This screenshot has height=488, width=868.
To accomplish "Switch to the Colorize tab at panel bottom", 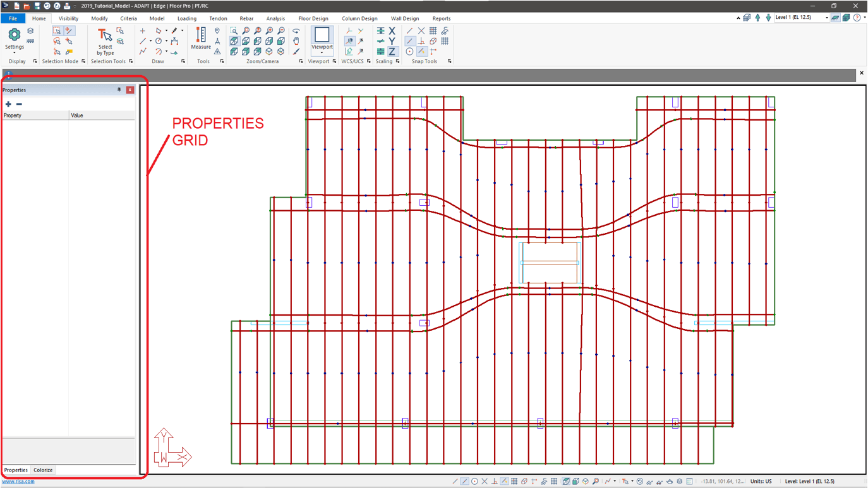I will [42, 470].
